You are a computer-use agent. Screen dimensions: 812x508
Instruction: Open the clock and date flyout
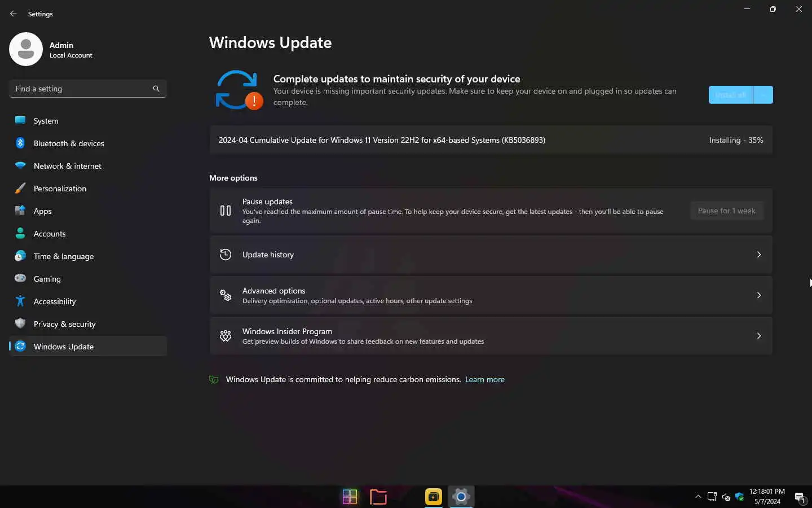click(x=767, y=497)
